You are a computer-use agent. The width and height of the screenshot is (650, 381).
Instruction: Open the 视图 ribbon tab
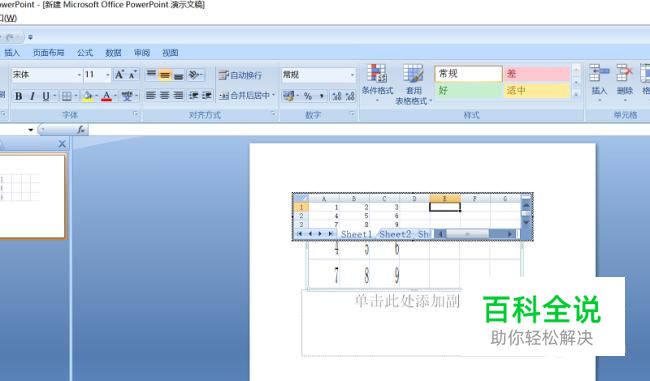tap(170, 53)
